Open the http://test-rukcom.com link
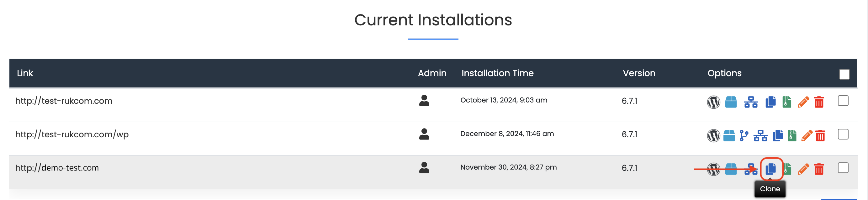This screenshot has height=200, width=868. (x=64, y=101)
